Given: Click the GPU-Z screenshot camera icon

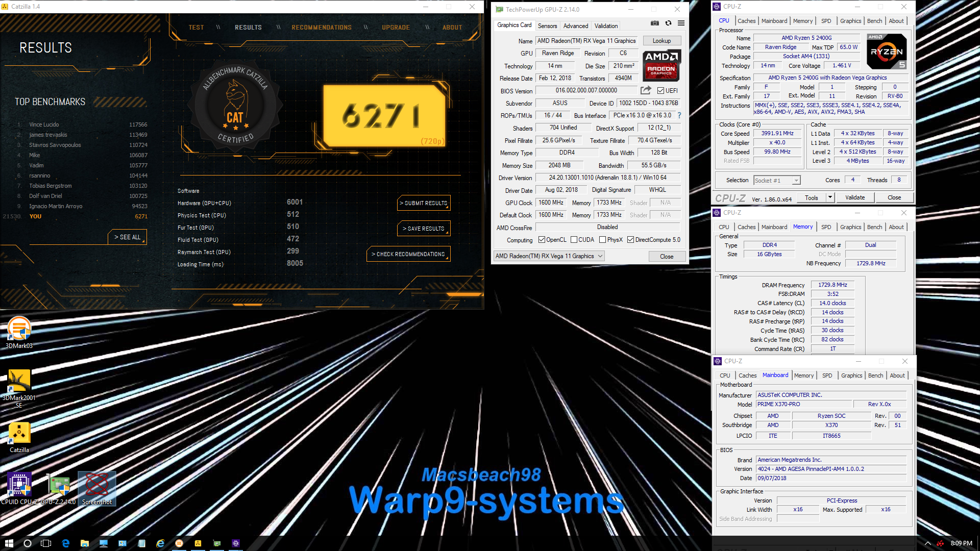Looking at the screenshot, I should coord(655,23).
